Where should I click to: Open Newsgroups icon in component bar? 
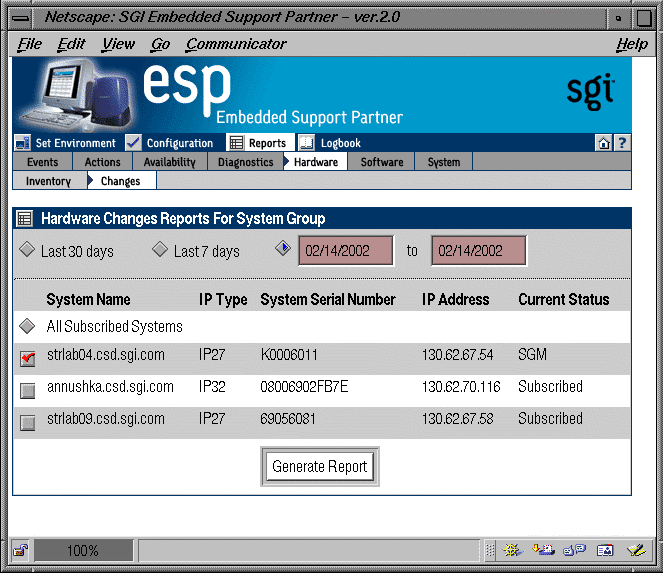(574, 550)
